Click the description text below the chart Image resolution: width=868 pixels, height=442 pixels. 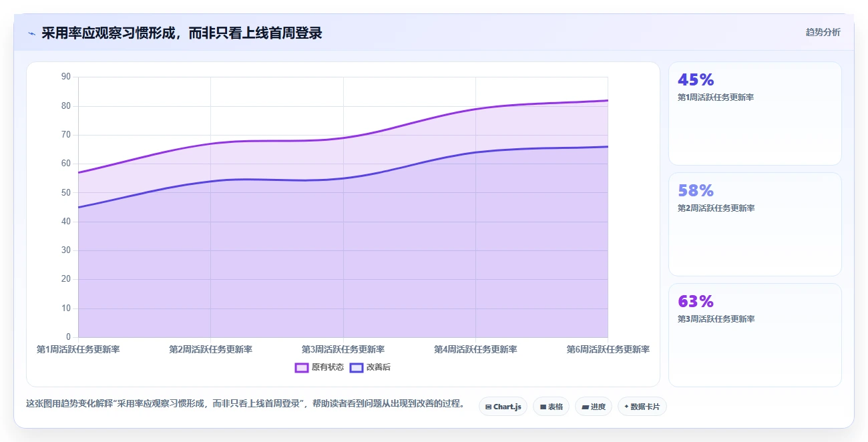point(245,404)
